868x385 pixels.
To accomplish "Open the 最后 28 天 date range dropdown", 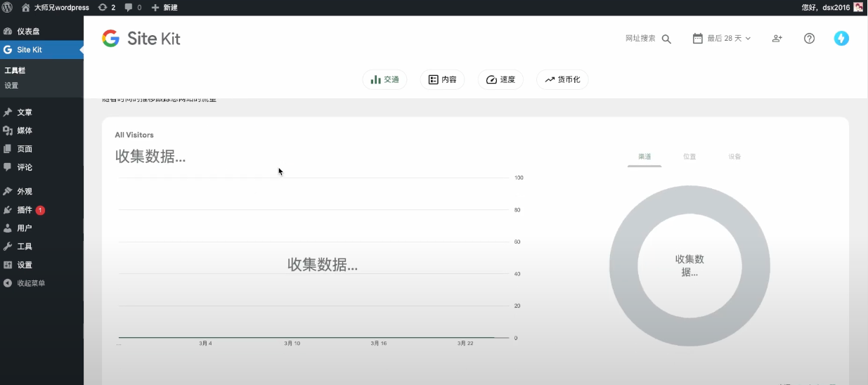I will click(x=722, y=39).
